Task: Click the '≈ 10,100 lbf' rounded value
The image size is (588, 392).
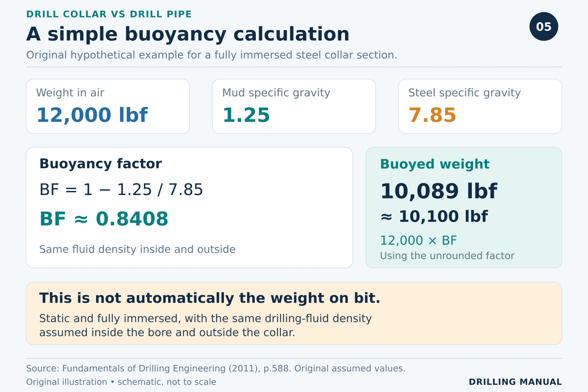Action: (x=434, y=217)
